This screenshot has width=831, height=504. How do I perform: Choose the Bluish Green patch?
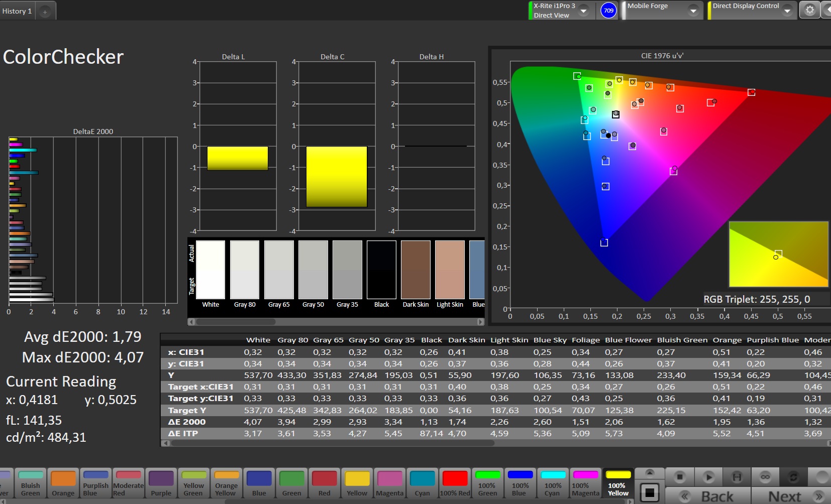(31, 483)
